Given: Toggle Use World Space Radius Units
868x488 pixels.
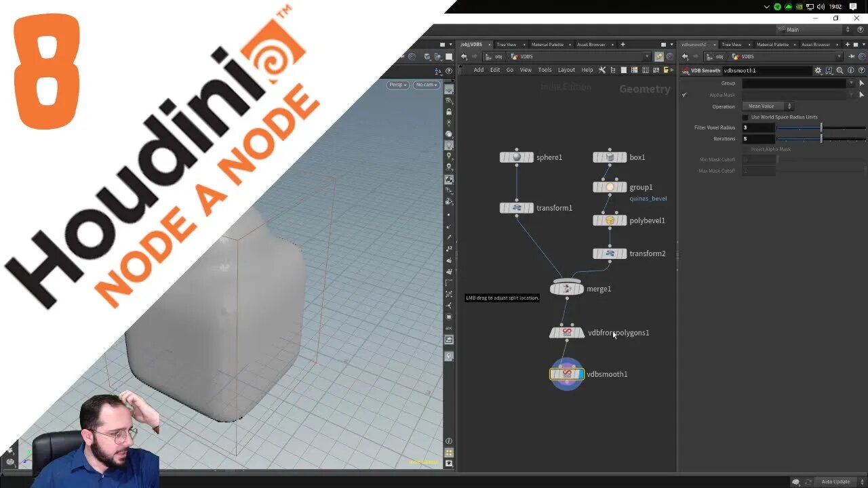Looking at the screenshot, I should point(745,117).
